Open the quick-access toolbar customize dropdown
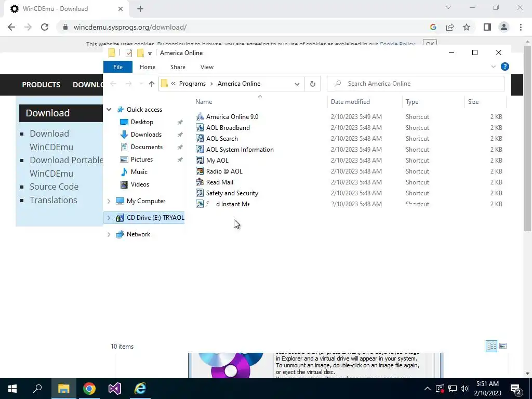532x399 pixels. click(x=150, y=54)
